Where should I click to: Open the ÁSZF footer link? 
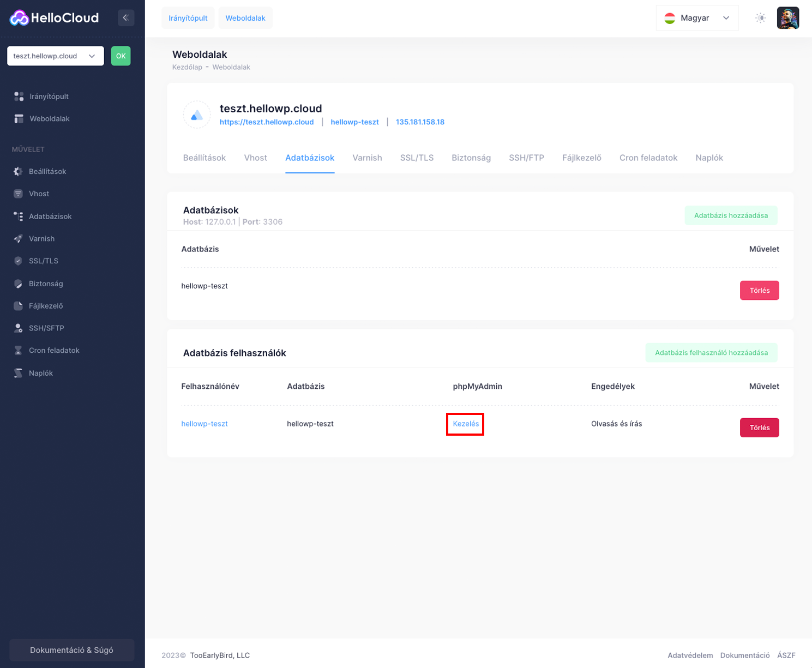coord(786,655)
